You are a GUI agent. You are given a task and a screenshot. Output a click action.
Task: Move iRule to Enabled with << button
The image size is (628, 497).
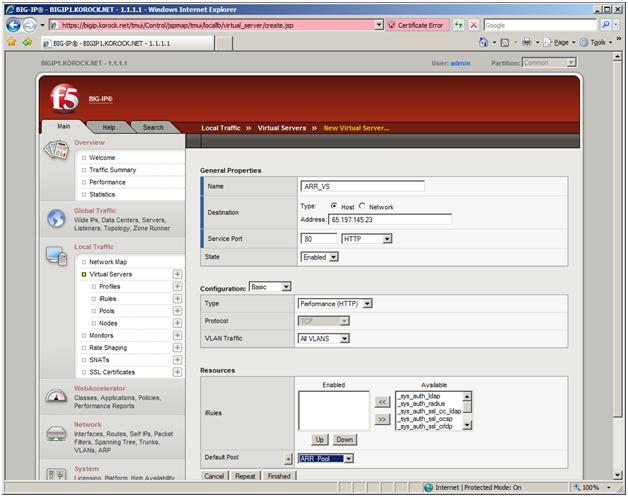point(381,401)
